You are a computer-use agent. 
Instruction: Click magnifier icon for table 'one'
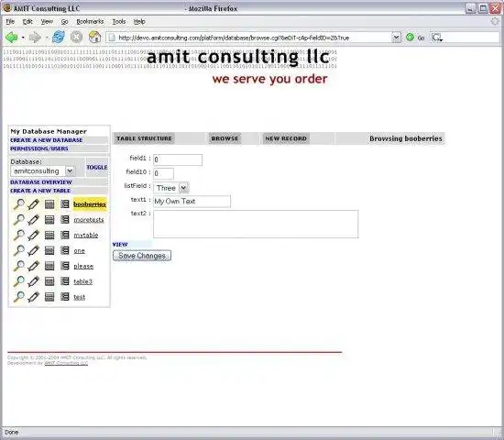click(18, 250)
